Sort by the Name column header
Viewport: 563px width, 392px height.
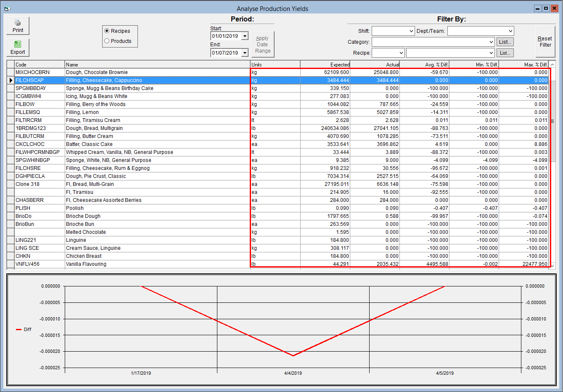click(157, 64)
